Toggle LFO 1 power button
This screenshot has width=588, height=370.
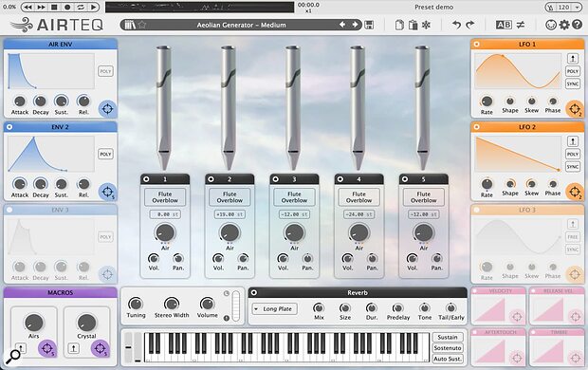pyautogui.click(x=476, y=45)
